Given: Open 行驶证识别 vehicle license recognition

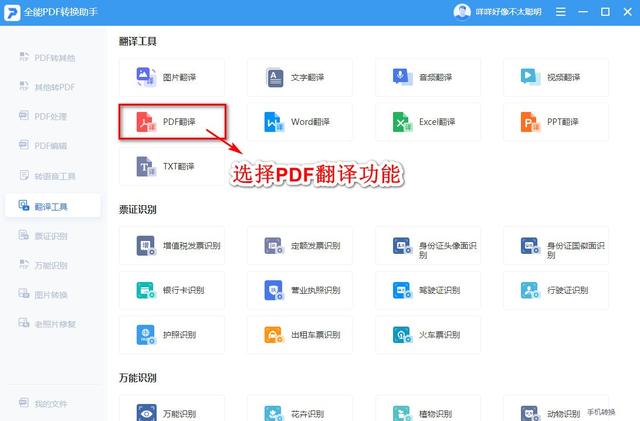Looking at the screenshot, I should pyautogui.click(x=556, y=290).
